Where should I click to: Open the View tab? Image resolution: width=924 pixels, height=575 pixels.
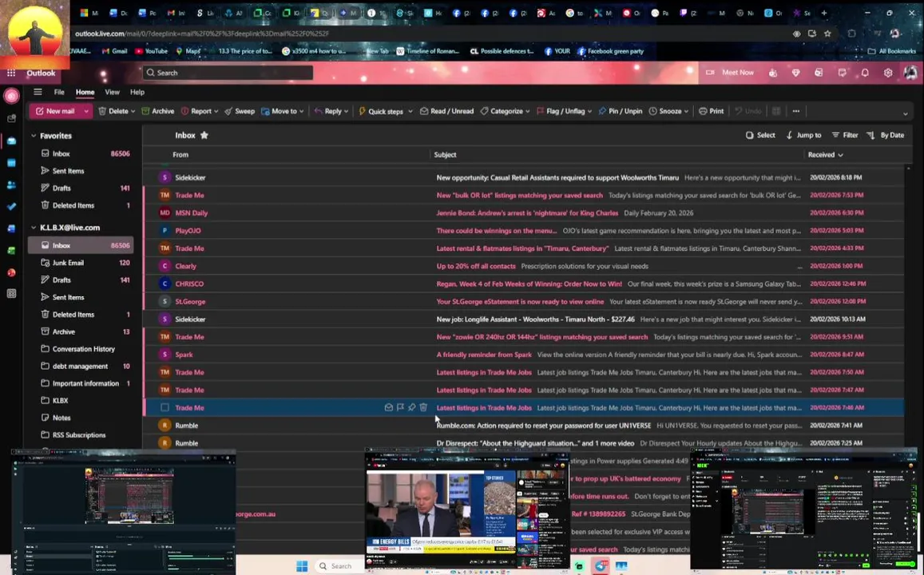[x=112, y=92]
